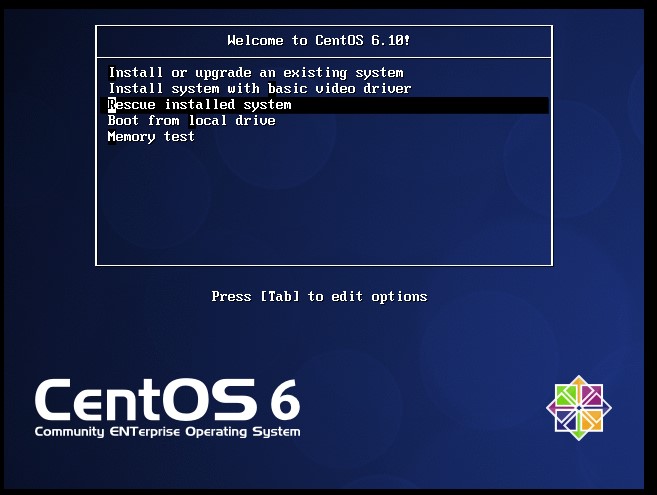Click the Welcome to CentOS 6.10! title
This screenshot has height=495, width=657.
tap(318, 41)
